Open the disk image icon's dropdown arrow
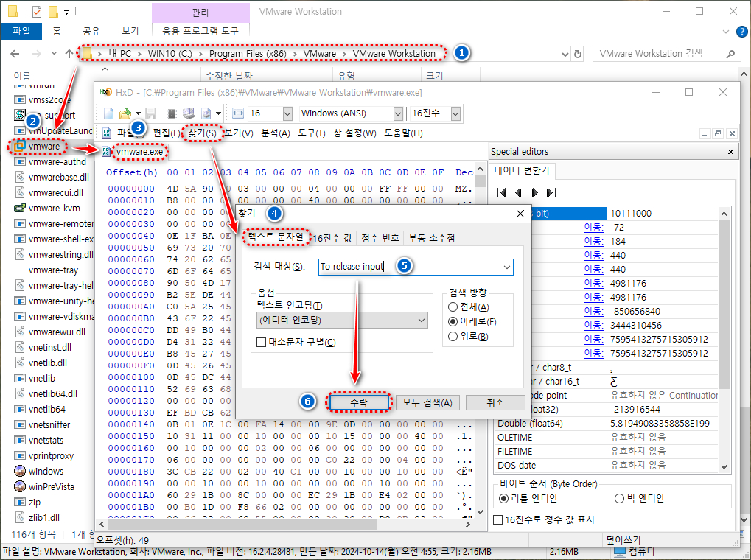 pos(218,113)
